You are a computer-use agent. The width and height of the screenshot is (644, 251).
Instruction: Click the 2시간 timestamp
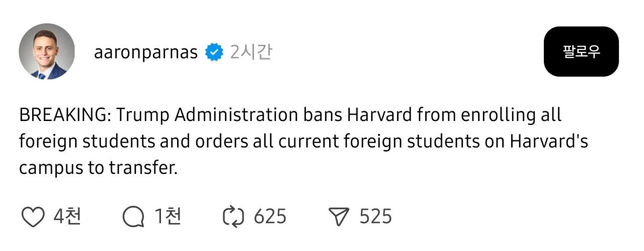pyautogui.click(x=251, y=52)
